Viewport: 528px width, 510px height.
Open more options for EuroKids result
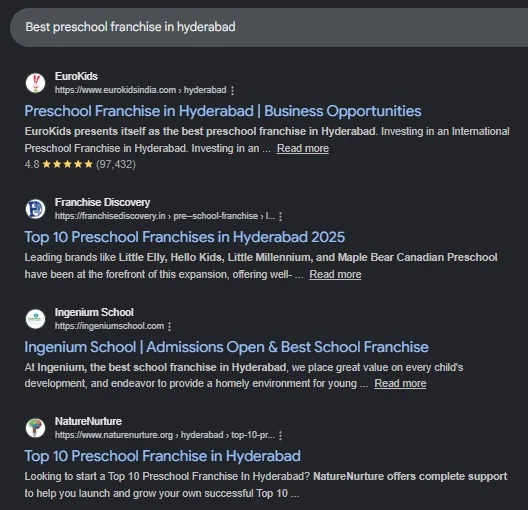(232, 90)
